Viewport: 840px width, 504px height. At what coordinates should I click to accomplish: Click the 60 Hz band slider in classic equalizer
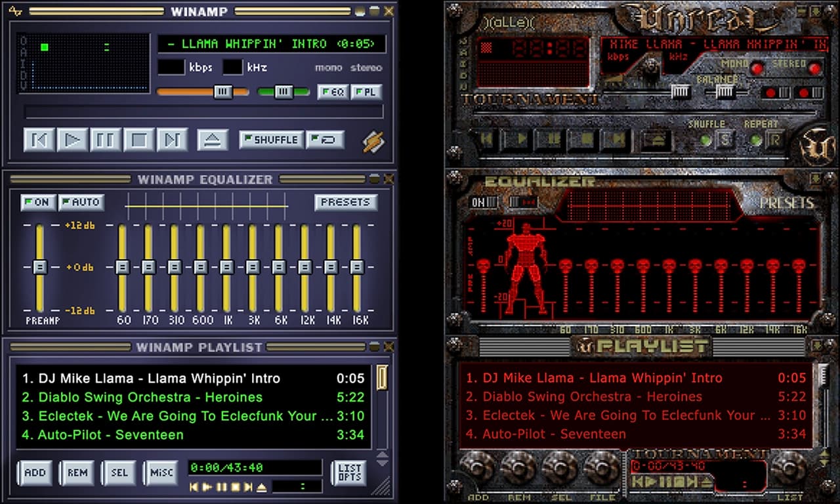pos(122,268)
